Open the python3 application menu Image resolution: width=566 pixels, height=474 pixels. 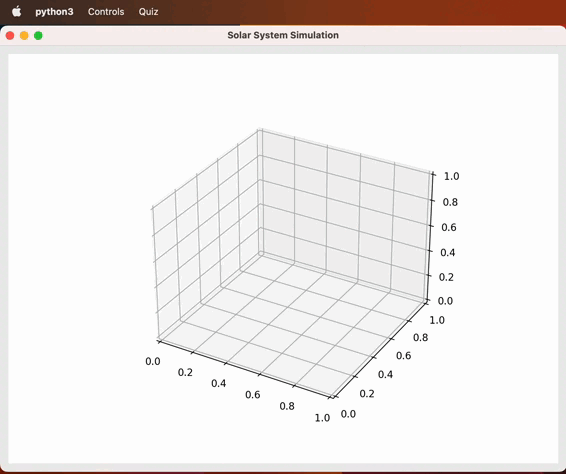click(x=54, y=12)
